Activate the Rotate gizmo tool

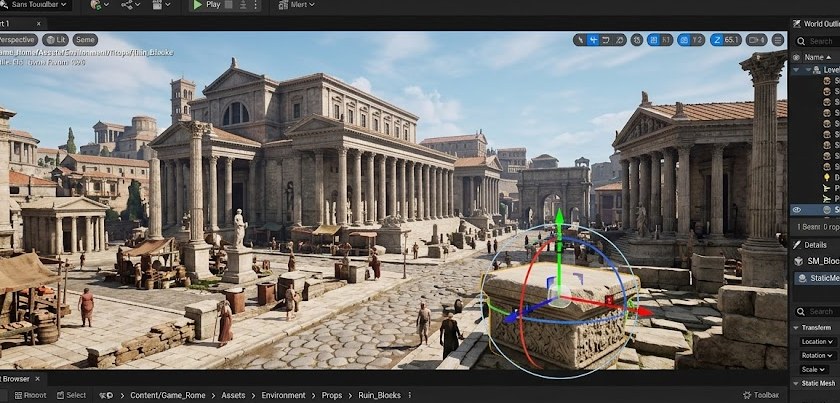[x=606, y=40]
